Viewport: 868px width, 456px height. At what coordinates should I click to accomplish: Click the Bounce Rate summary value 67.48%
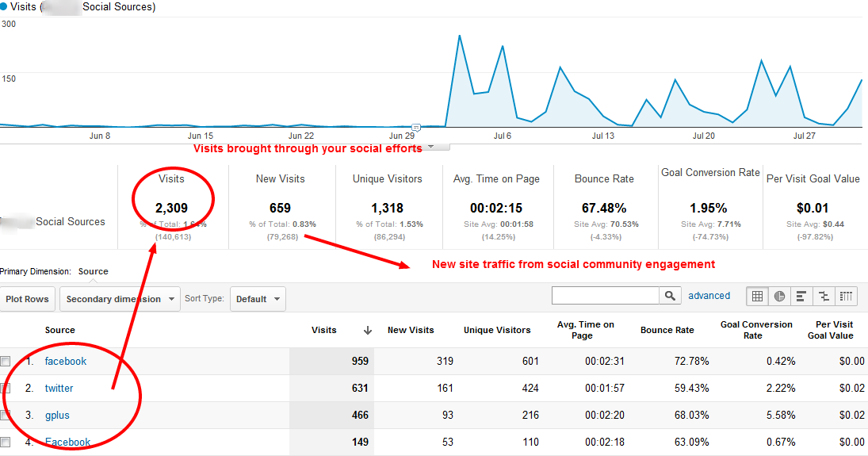[604, 209]
